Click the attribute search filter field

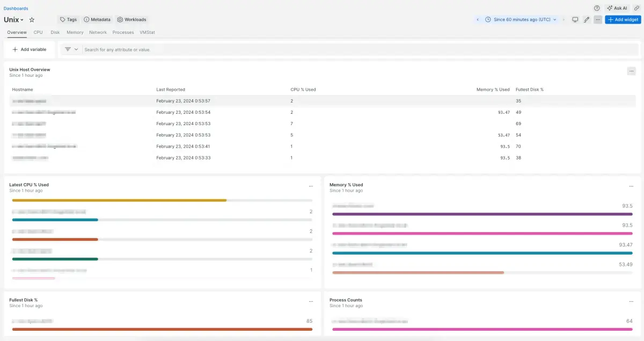pos(322,49)
